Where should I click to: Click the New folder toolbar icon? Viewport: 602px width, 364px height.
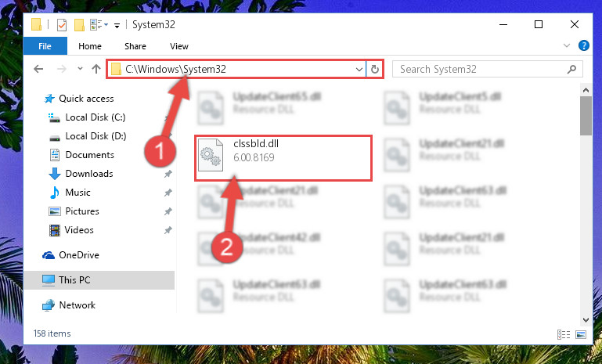click(79, 25)
